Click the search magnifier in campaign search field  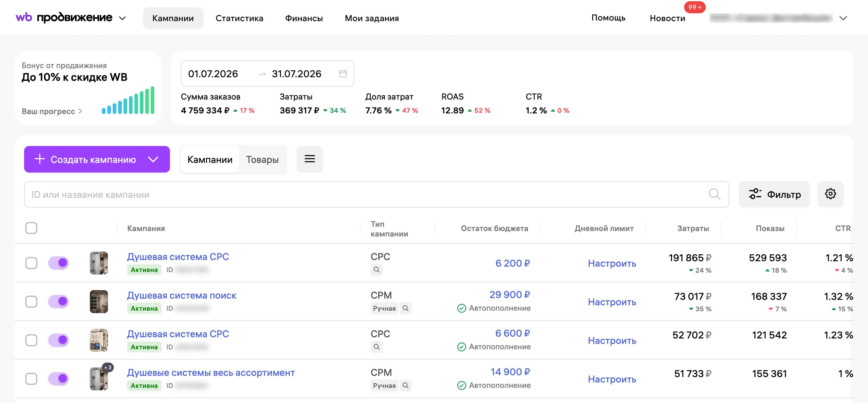[x=714, y=194]
